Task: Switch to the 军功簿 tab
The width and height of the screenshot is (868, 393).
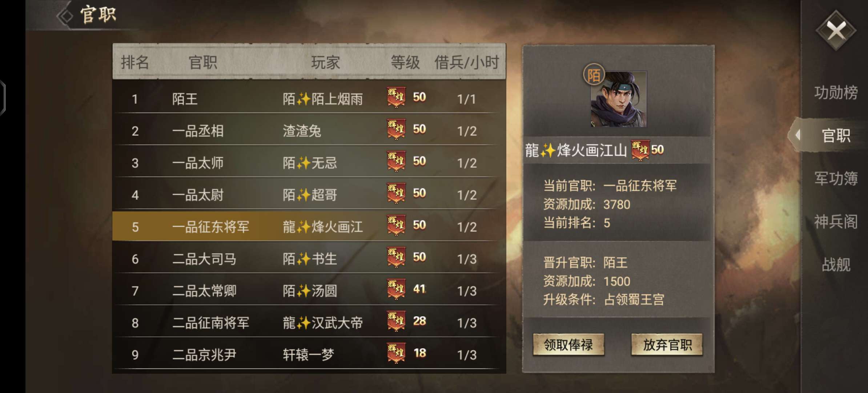Action: pyautogui.click(x=836, y=178)
